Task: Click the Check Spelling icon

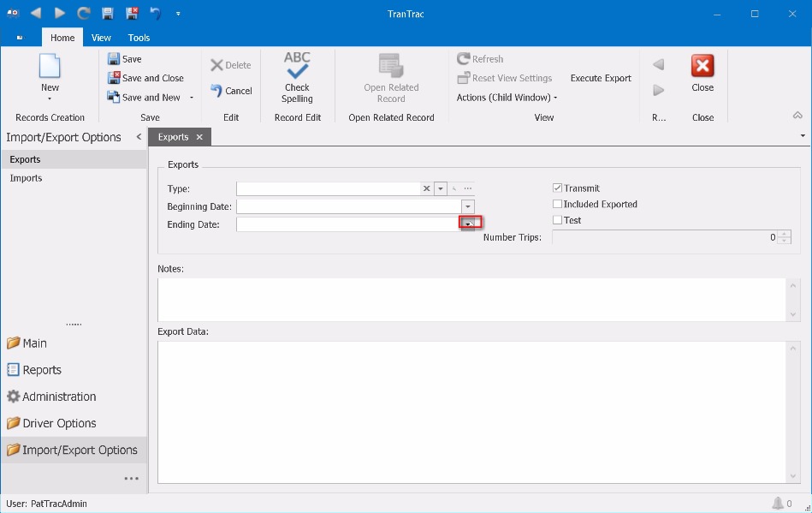Action: (x=297, y=67)
